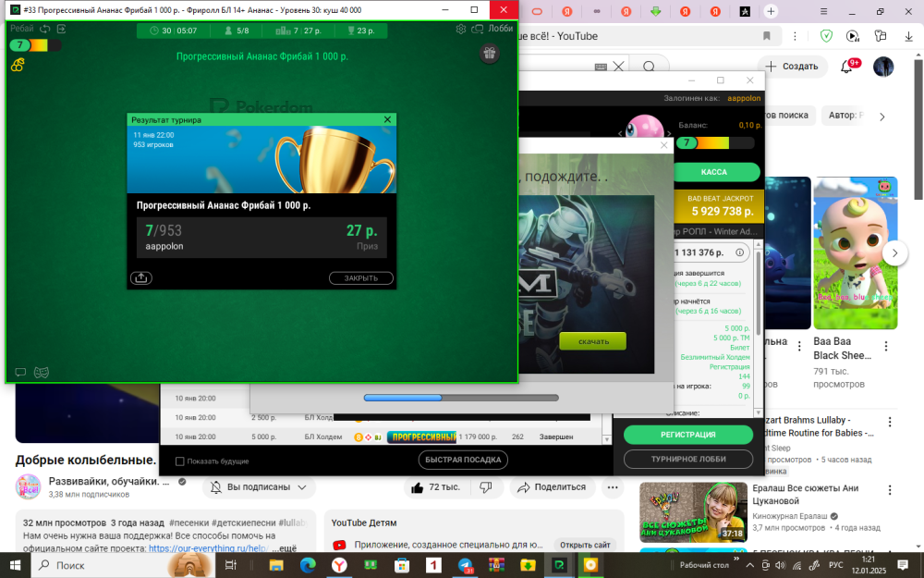The image size is (924, 578).
Task: Click the gold coins icon
Action: point(18,66)
